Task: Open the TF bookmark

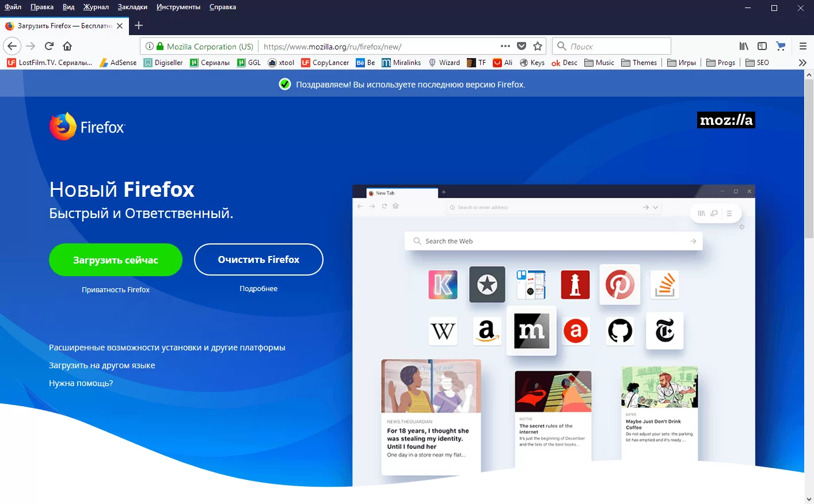Action: pyautogui.click(x=477, y=63)
